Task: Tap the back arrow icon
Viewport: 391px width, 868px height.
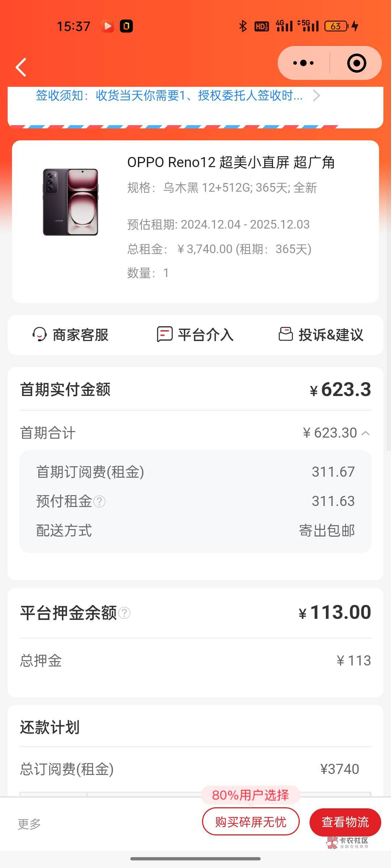Action: (x=21, y=67)
